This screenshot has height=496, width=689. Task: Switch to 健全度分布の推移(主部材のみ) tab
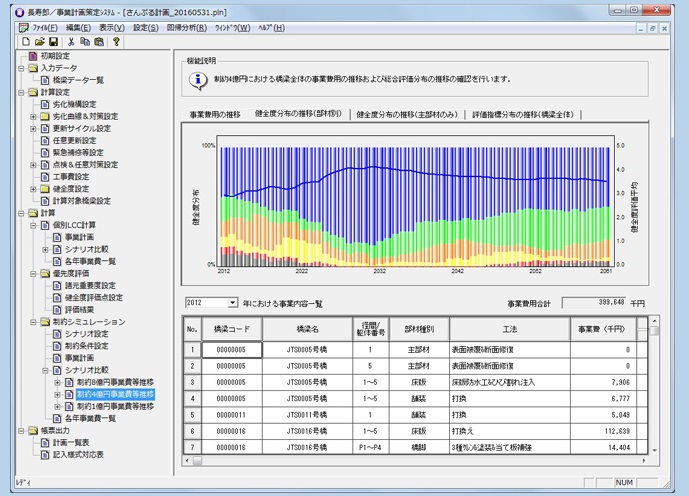tap(407, 115)
